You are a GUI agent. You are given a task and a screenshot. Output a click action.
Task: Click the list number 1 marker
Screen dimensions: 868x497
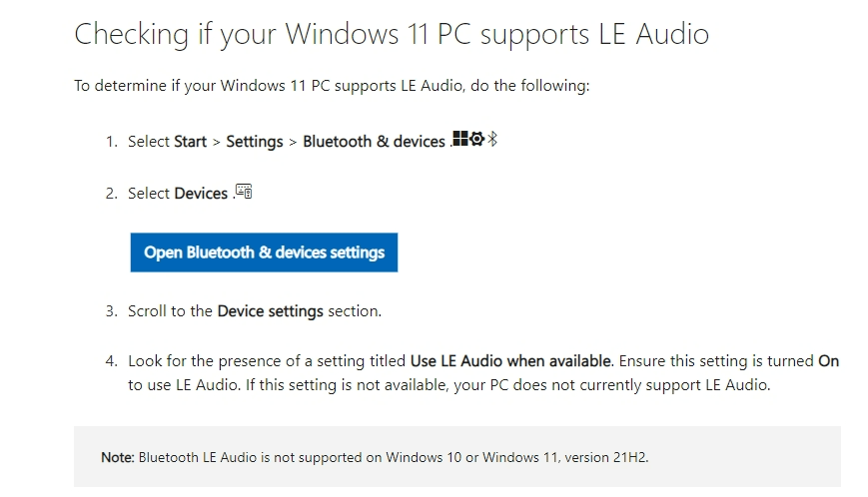111,142
